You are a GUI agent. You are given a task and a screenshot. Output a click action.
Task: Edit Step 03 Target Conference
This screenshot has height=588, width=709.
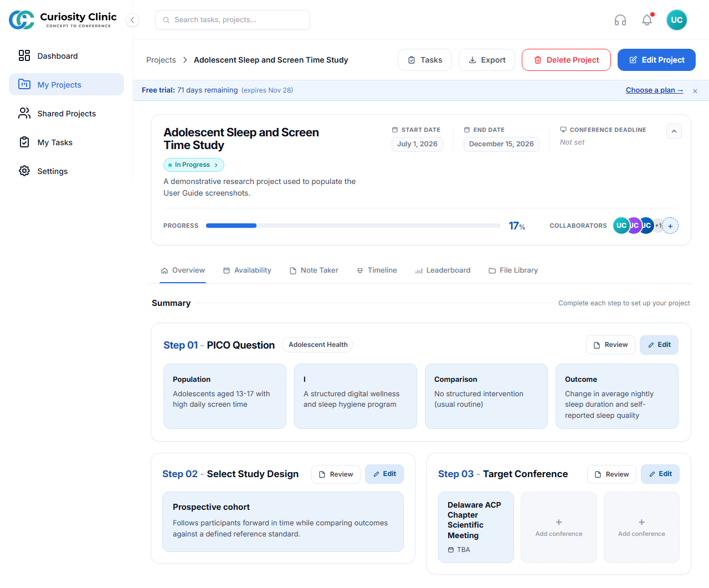660,474
